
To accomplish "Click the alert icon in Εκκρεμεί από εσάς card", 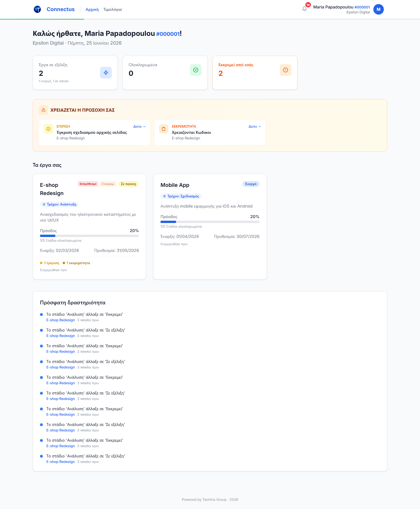I will (286, 70).
